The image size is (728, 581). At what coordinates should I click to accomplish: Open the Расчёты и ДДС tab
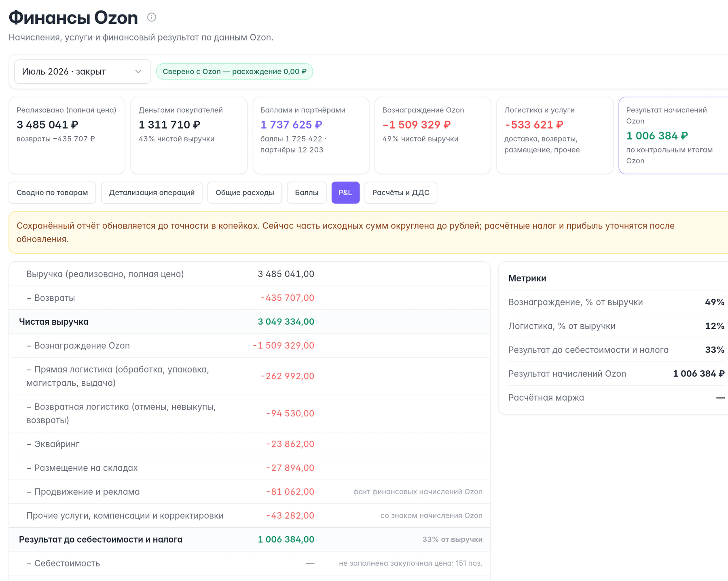point(401,192)
